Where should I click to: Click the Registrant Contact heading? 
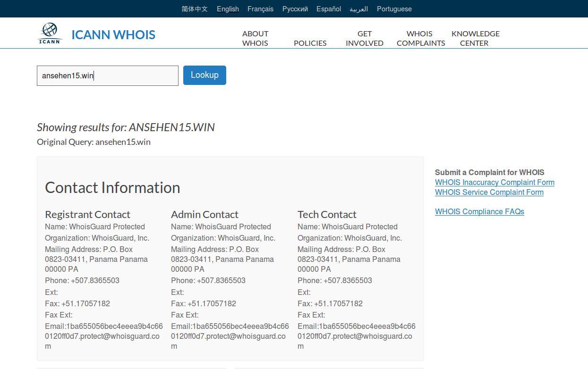87,214
